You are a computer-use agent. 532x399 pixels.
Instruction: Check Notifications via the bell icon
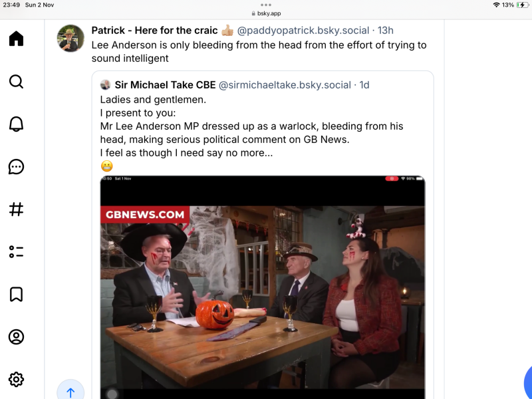[16, 124]
